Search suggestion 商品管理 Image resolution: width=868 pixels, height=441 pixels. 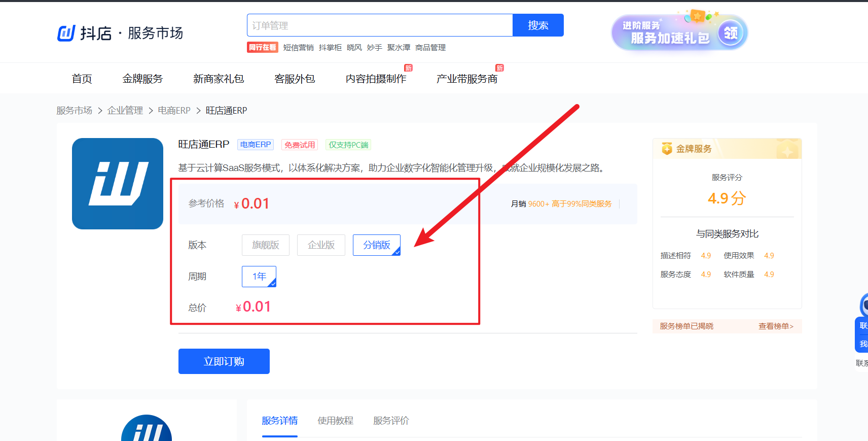click(x=430, y=48)
